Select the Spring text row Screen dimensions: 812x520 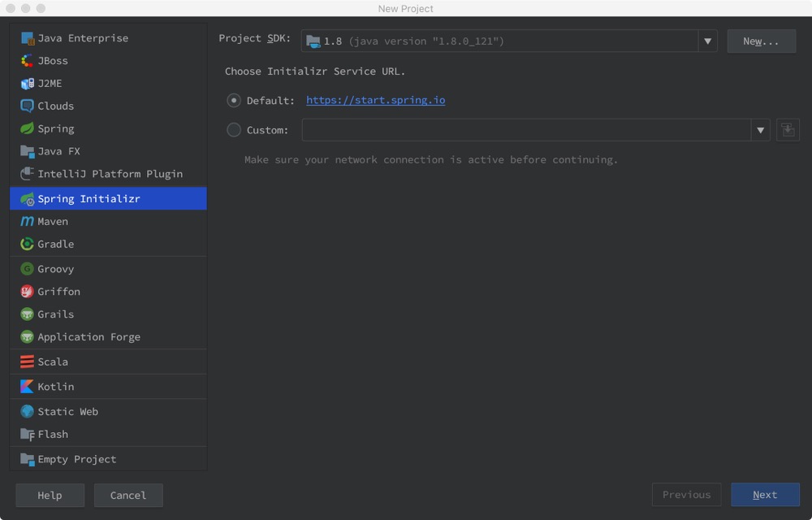coord(108,128)
